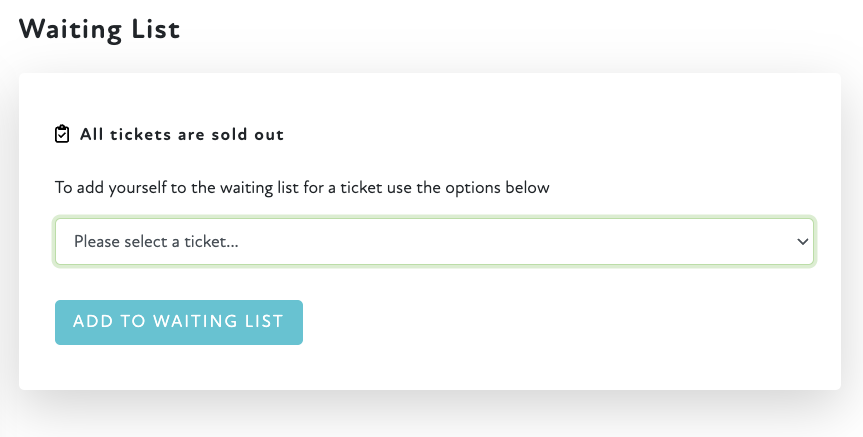Click the 'Please select a ticket...' placeholder text
Image resolution: width=863 pixels, height=437 pixels.
pos(155,242)
